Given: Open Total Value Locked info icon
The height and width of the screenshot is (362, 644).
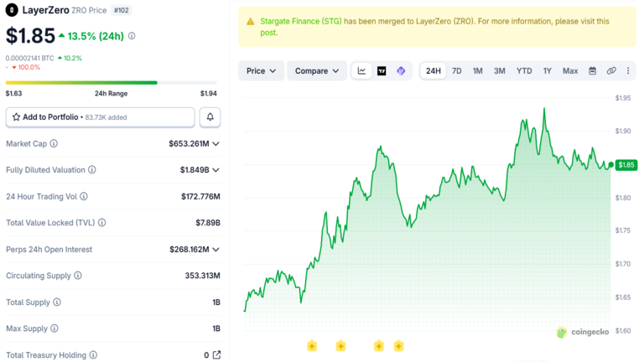Looking at the screenshot, I should [101, 223].
